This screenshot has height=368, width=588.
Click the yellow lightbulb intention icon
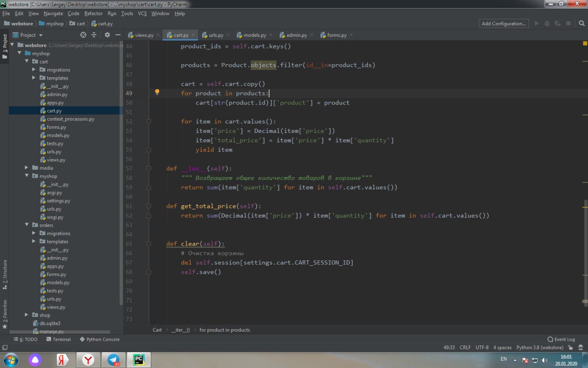[x=157, y=92]
